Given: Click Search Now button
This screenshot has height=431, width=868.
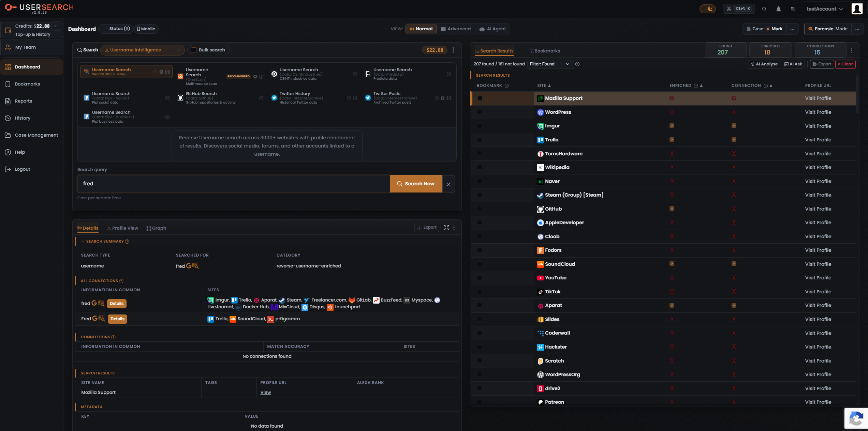Looking at the screenshot, I should click(x=416, y=184).
